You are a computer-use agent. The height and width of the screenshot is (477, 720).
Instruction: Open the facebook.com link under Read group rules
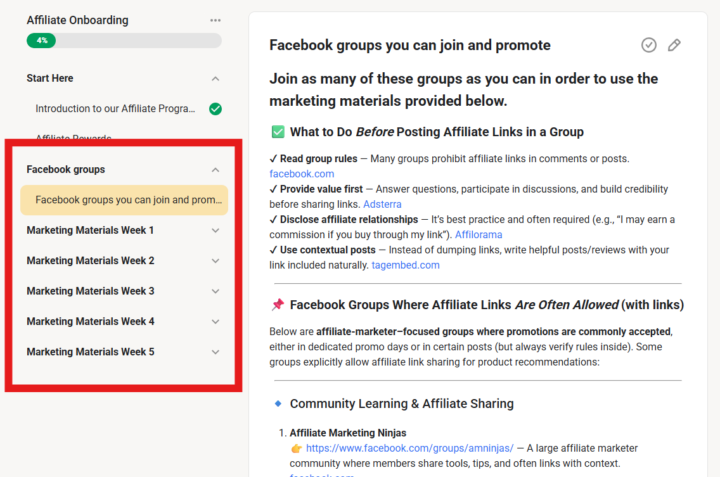click(x=302, y=174)
